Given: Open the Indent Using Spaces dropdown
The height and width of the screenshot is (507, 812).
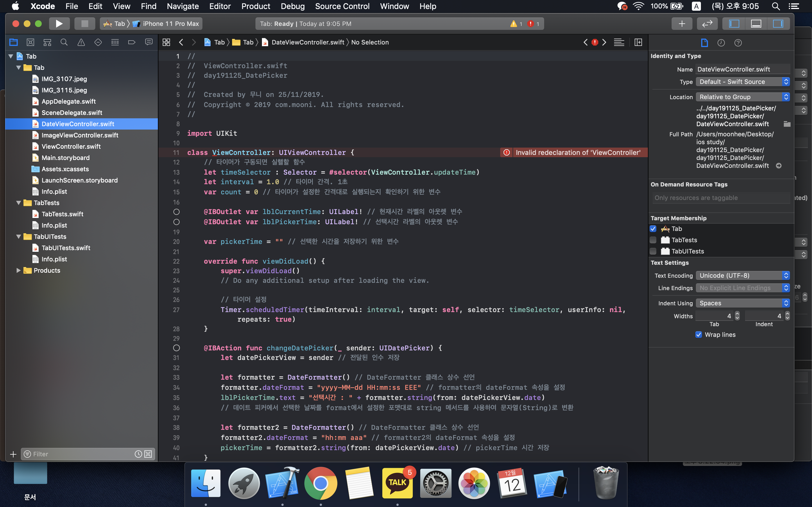Looking at the screenshot, I should coord(742,303).
